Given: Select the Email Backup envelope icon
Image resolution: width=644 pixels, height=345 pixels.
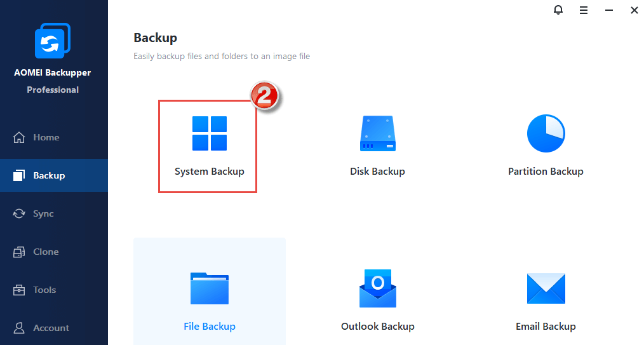Looking at the screenshot, I should tap(546, 288).
